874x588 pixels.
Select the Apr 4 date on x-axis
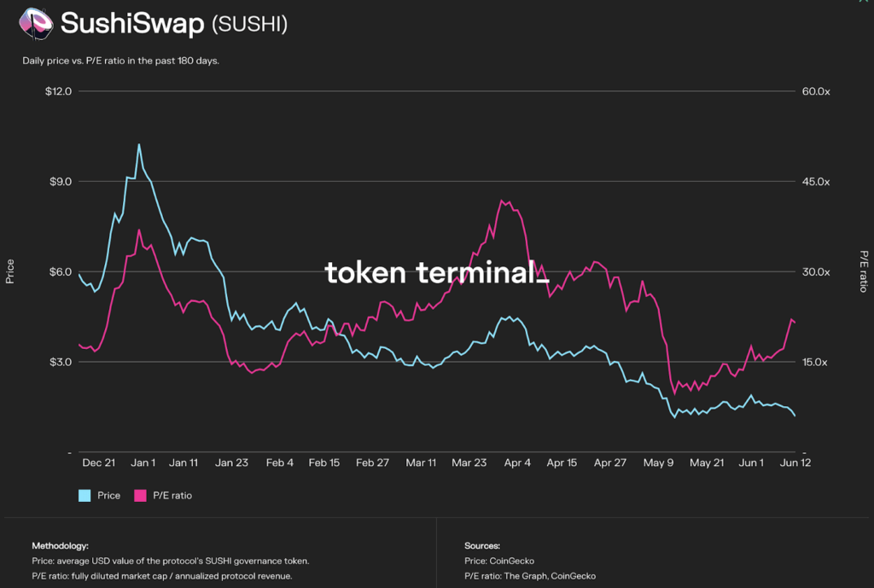(x=517, y=463)
